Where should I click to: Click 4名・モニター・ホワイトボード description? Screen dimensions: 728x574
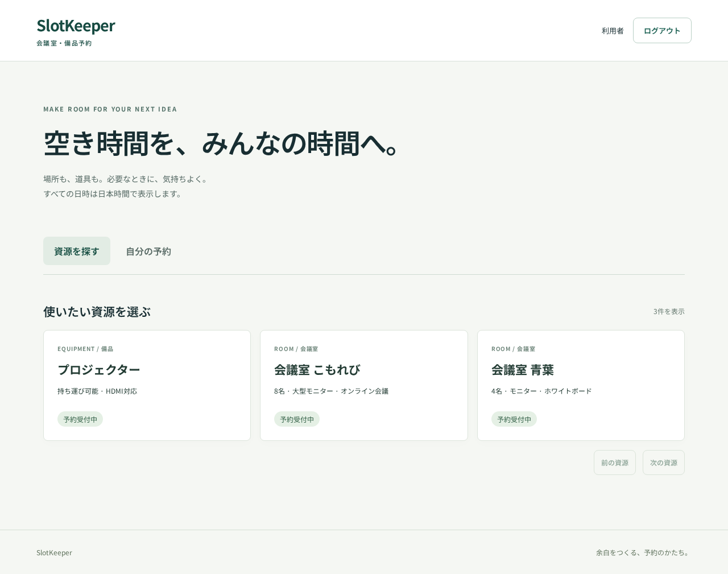tap(541, 391)
